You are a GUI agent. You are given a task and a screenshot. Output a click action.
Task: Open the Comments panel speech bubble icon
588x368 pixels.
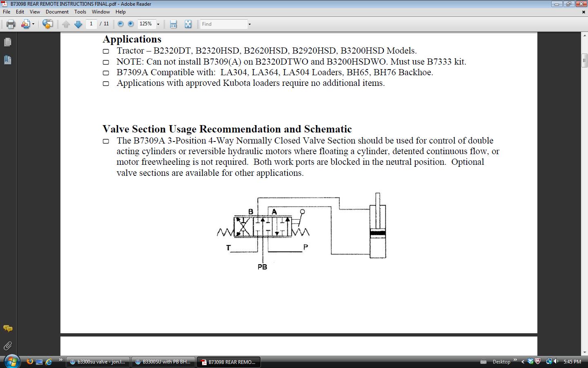(x=8, y=328)
